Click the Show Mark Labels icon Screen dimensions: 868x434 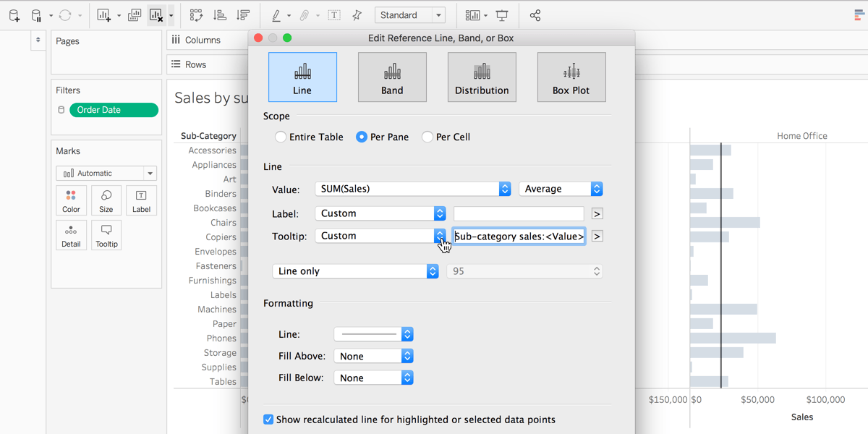point(334,15)
